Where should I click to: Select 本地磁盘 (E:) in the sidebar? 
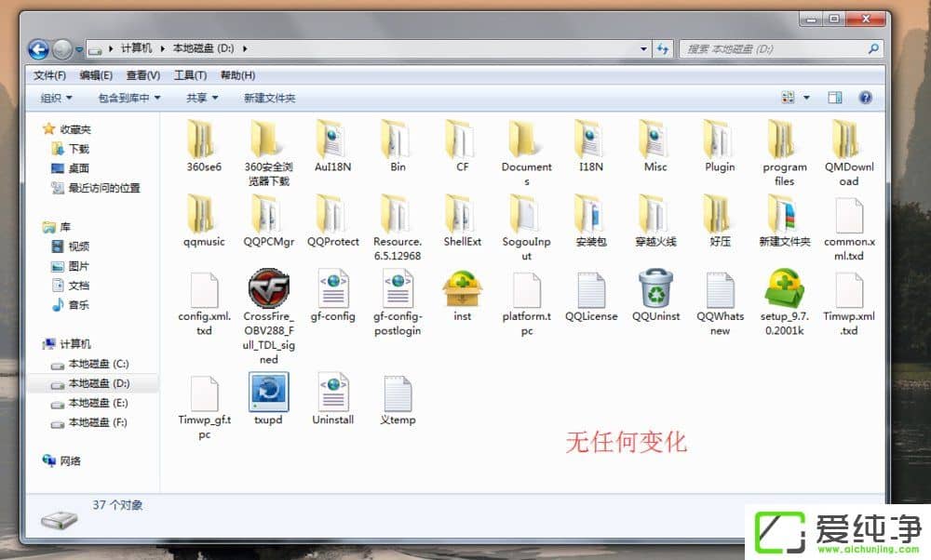[98, 403]
